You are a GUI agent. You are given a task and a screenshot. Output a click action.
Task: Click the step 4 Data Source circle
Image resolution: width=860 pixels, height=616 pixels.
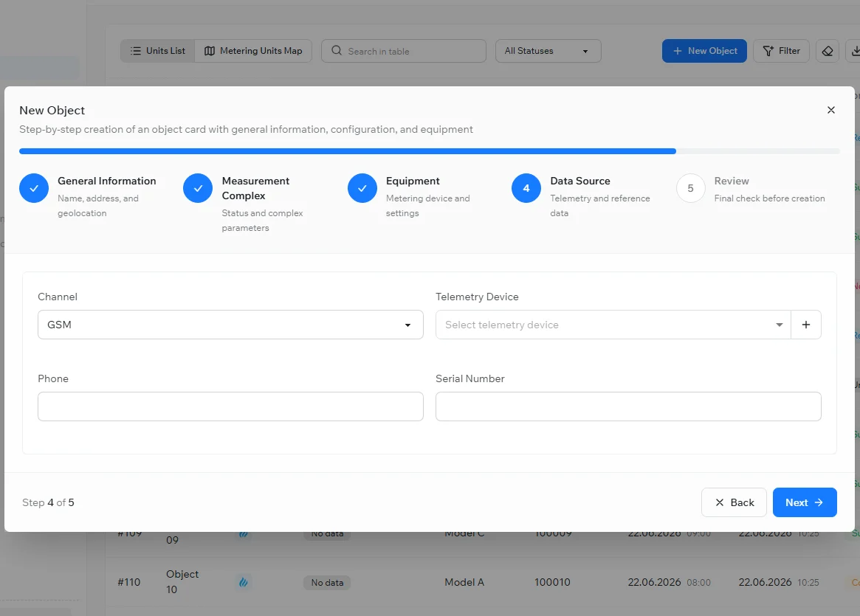point(526,188)
